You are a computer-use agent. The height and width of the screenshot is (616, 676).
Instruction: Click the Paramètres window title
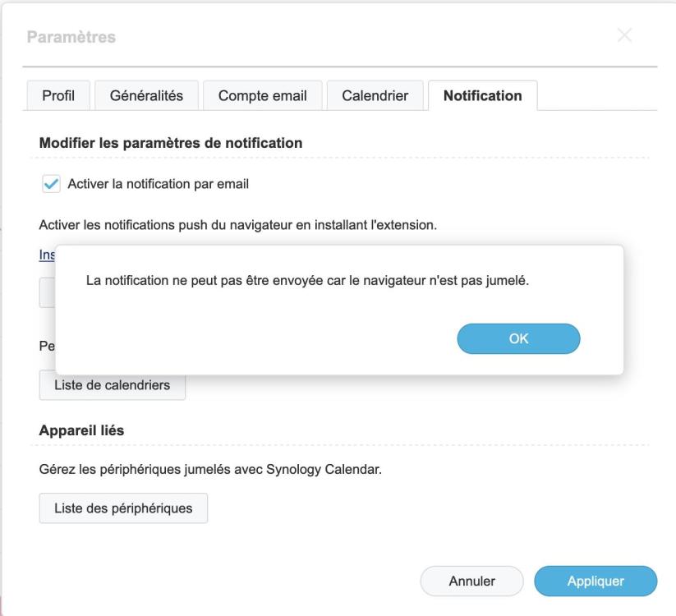tap(71, 37)
